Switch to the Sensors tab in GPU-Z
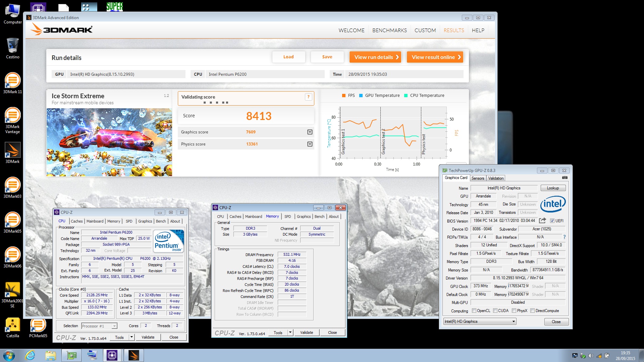The image size is (644, 362). click(478, 178)
